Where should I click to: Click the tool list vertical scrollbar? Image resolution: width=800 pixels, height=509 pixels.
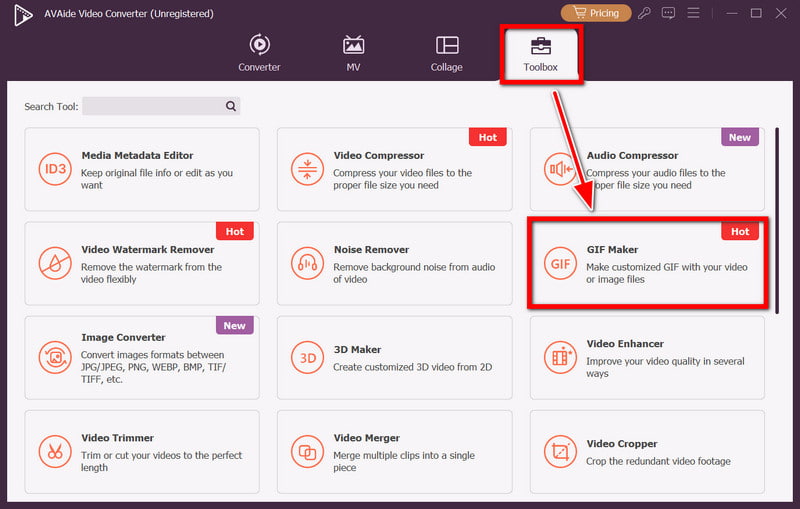(x=777, y=220)
